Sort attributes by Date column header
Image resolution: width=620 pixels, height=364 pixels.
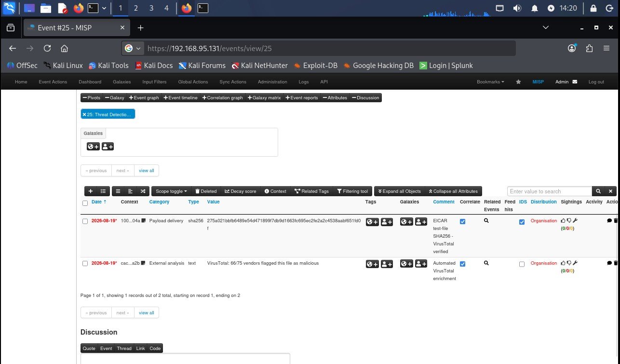99,202
